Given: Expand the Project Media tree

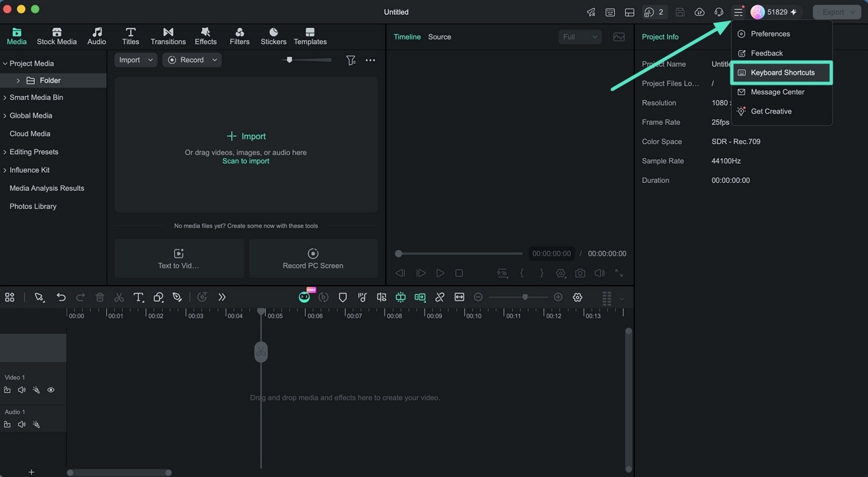Looking at the screenshot, I should point(5,63).
